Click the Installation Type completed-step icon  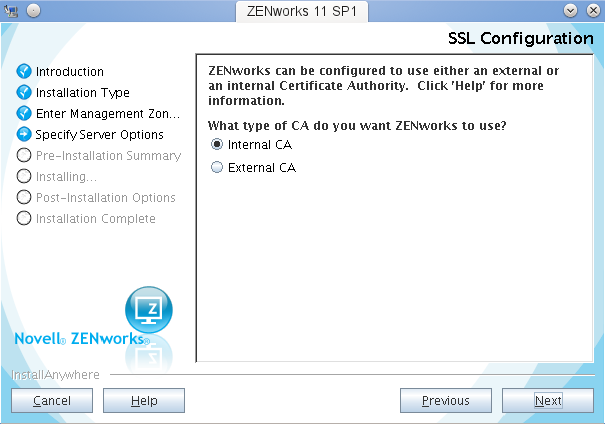pos(25,93)
